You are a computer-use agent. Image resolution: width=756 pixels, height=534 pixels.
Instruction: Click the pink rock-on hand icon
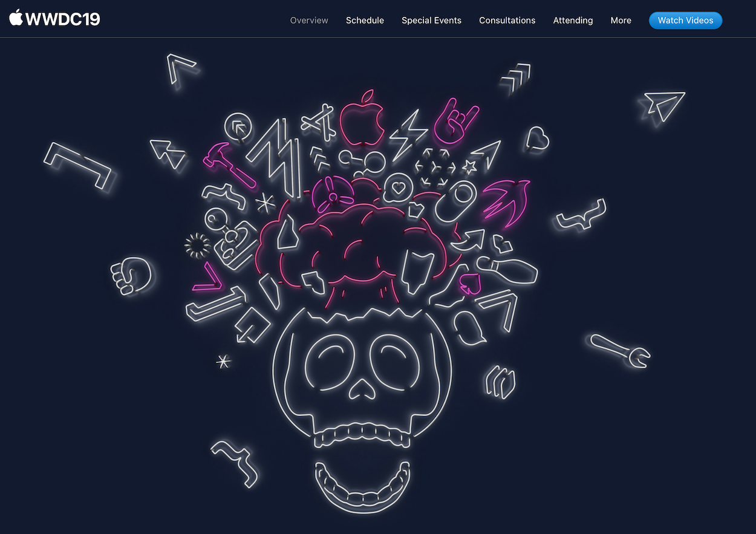pos(454,121)
